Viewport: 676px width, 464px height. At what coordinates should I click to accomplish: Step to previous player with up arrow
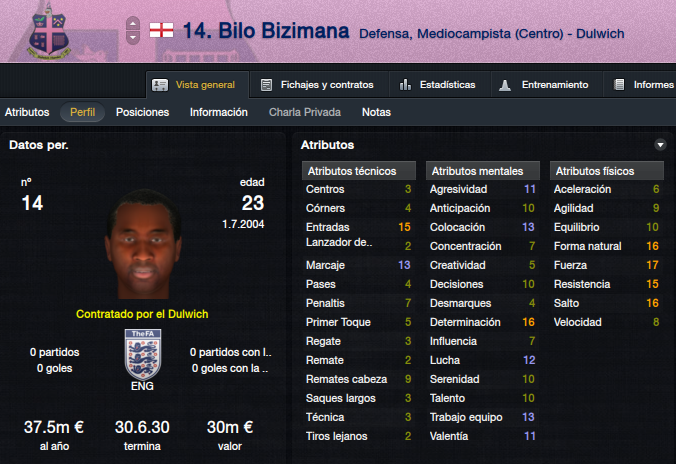point(133,24)
